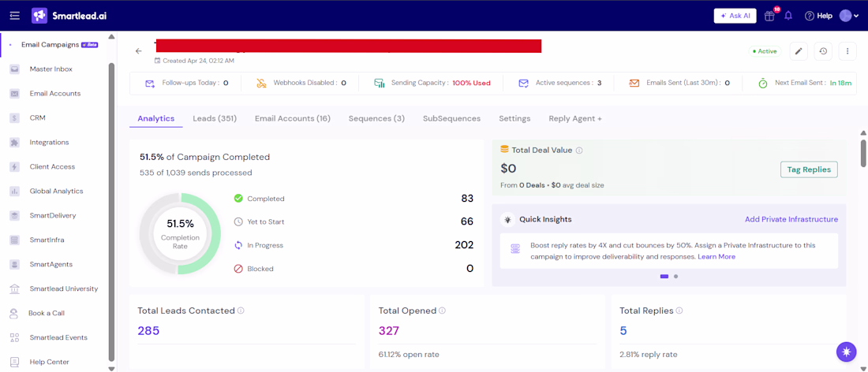Open Client Access in sidebar
868x372 pixels.
point(52,166)
